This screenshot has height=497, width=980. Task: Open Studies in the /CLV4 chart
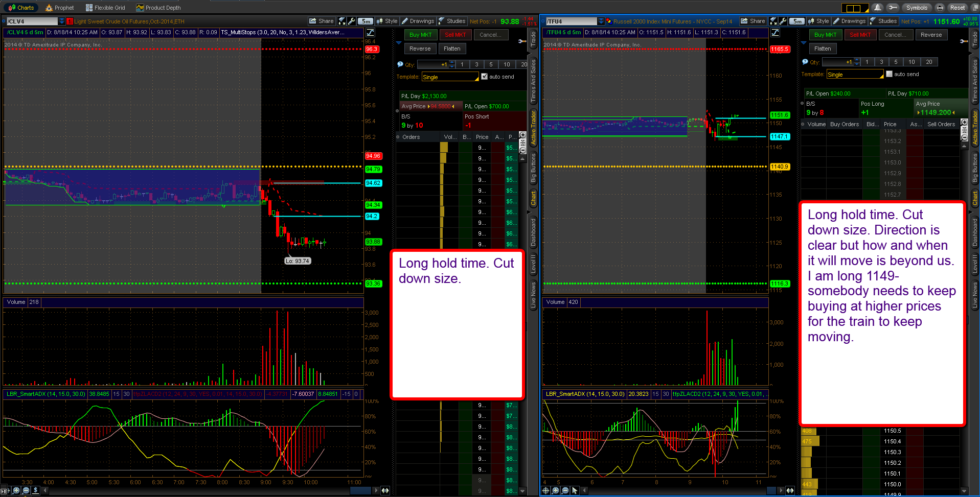[x=452, y=21]
